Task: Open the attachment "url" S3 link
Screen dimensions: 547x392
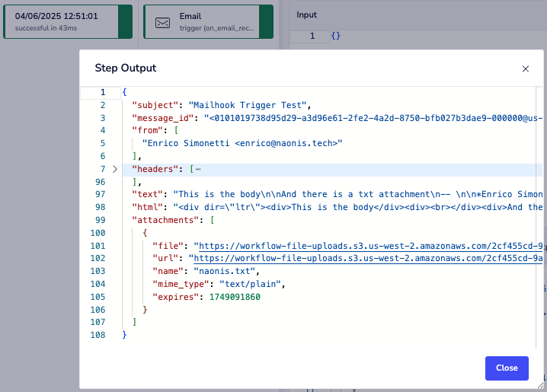Action: point(368,258)
